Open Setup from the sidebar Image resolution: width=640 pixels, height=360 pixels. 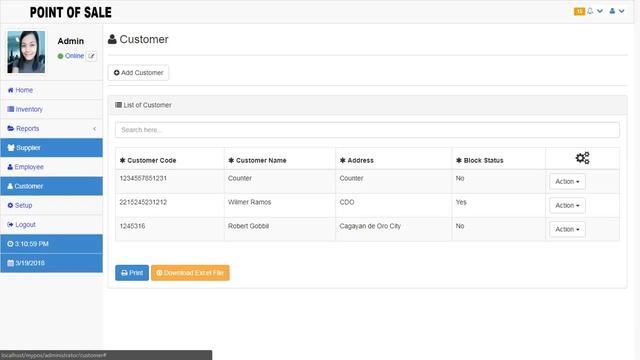point(51,205)
